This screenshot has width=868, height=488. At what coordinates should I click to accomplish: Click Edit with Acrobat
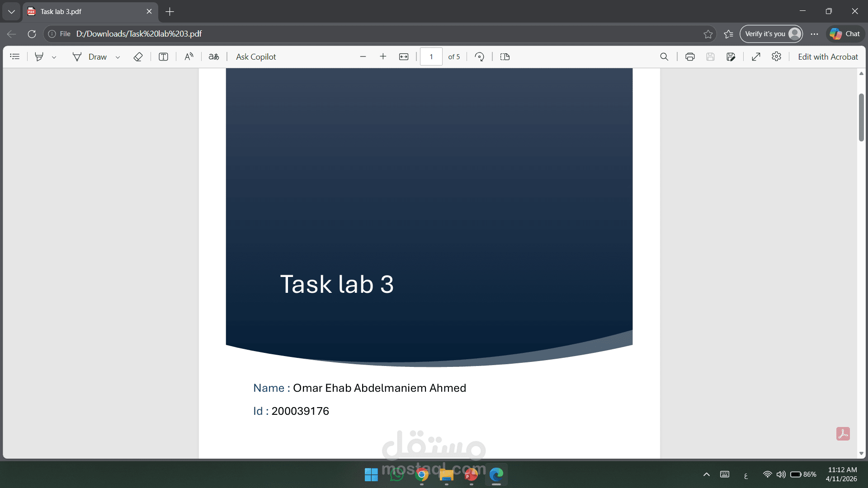point(827,56)
